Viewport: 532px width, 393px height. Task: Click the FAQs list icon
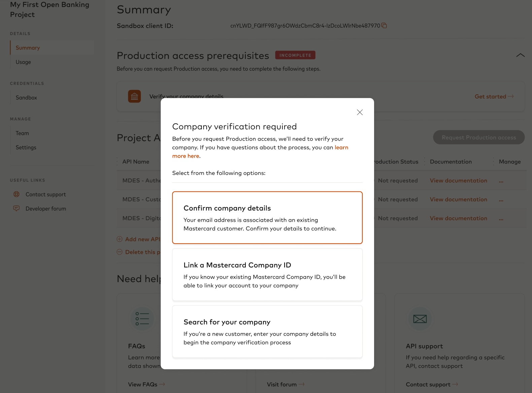[x=142, y=319]
